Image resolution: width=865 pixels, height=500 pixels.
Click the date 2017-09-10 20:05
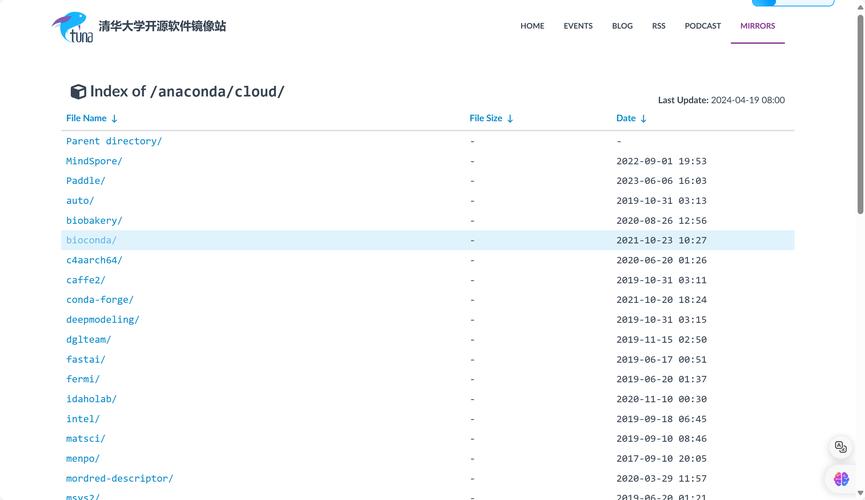[661, 459]
